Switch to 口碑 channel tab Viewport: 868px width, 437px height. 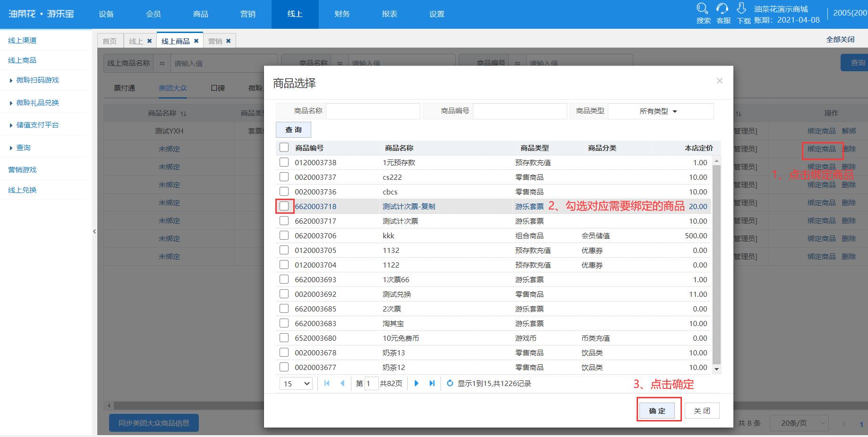tap(218, 88)
